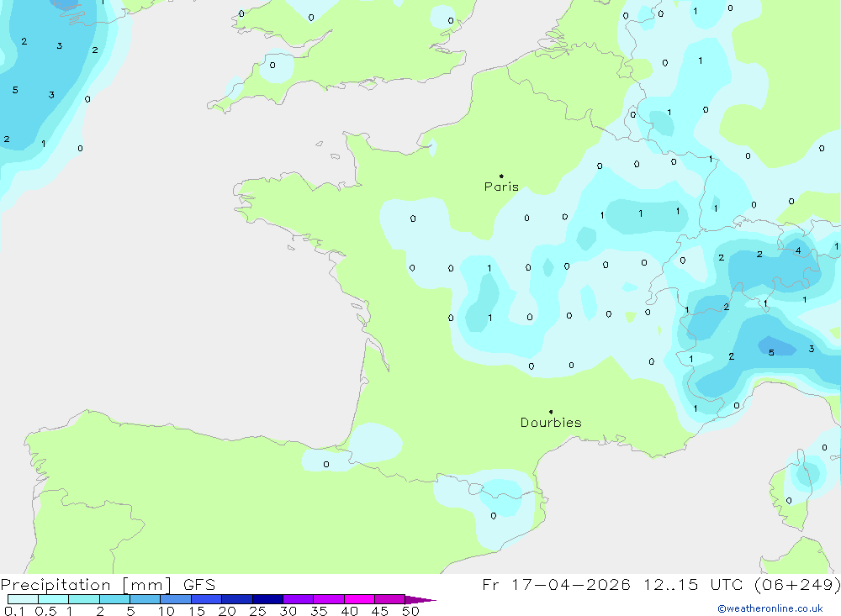This screenshot has width=841, height=616.
Task: Select the 40 mm legend color swatch
Action: [359, 599]
